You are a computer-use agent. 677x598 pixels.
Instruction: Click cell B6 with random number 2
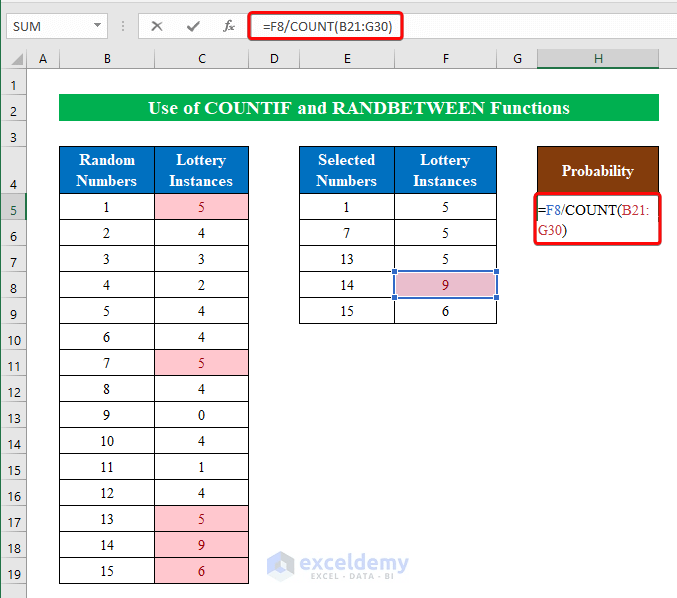coord(107,233)
